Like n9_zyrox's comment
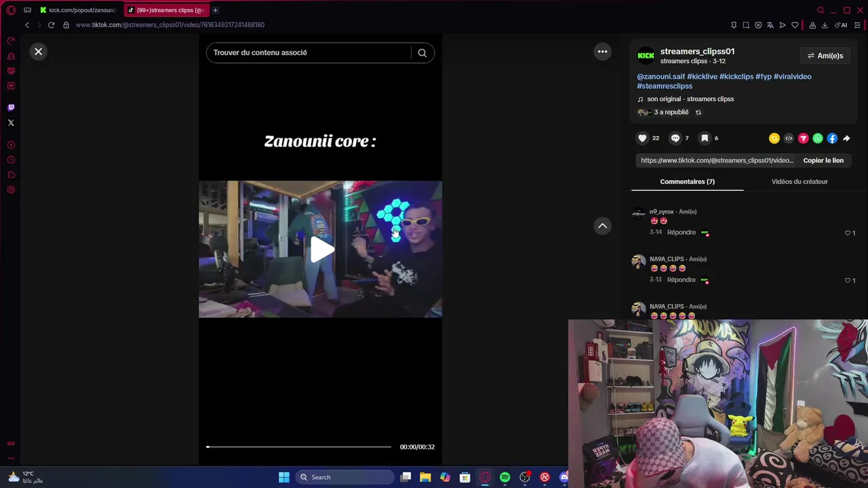The image size is (868, 488). (848, 233)
